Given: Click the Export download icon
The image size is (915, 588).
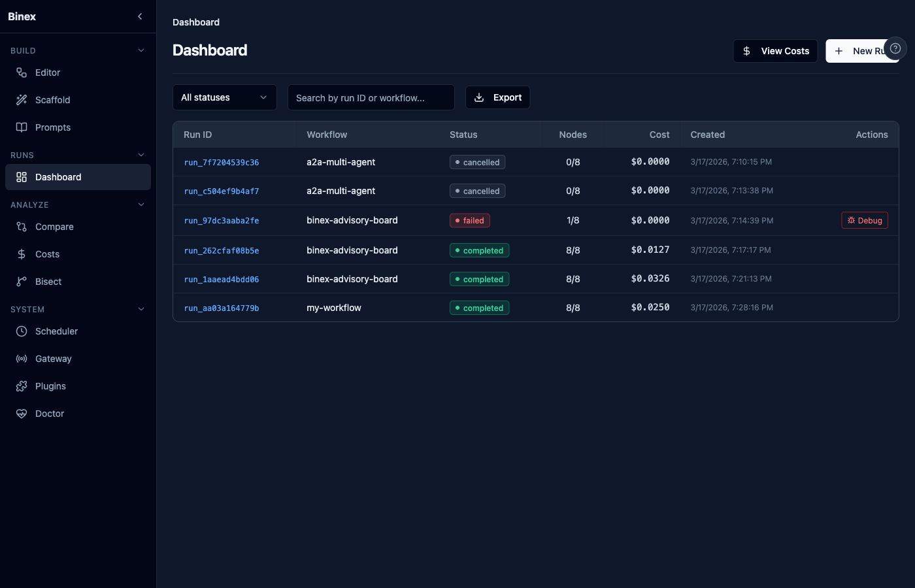Looking at the screenshot, I should tap(478, 97).
